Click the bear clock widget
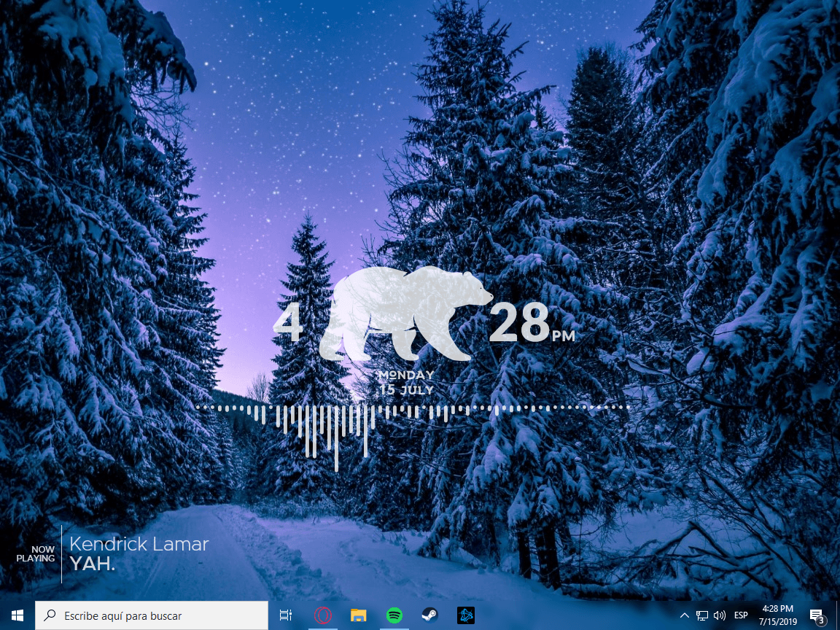 click(405, 314)
